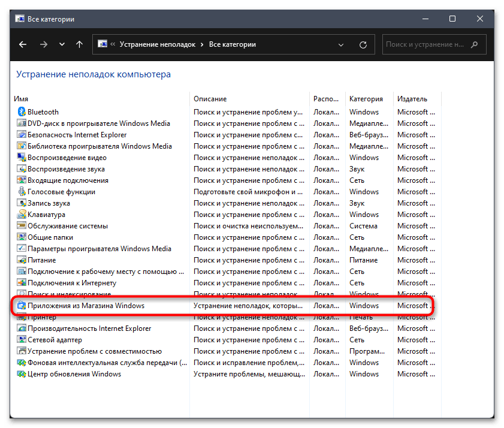This screenshot has height=428, width=504.
Task: Click the Питание power troubleshooter icon
Action: pos(22,260)
